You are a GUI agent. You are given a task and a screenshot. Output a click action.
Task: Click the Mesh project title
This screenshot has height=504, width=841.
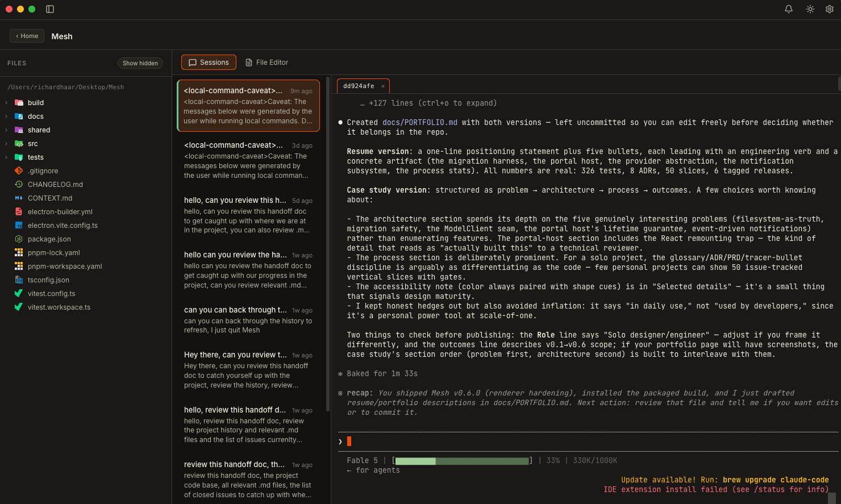[x=62, y=36]
